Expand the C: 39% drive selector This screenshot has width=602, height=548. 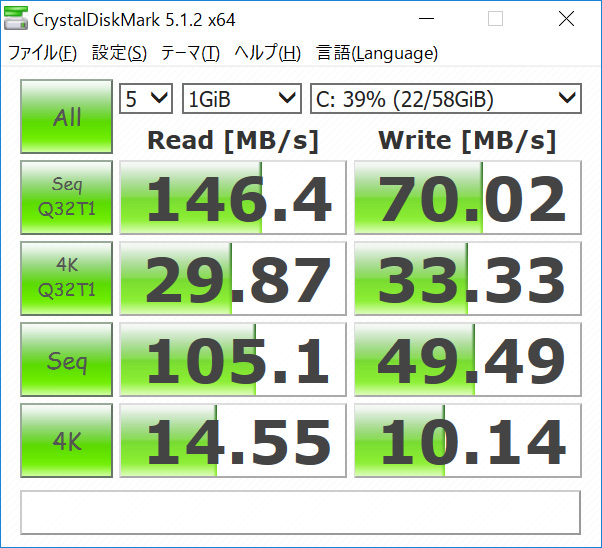446,99
